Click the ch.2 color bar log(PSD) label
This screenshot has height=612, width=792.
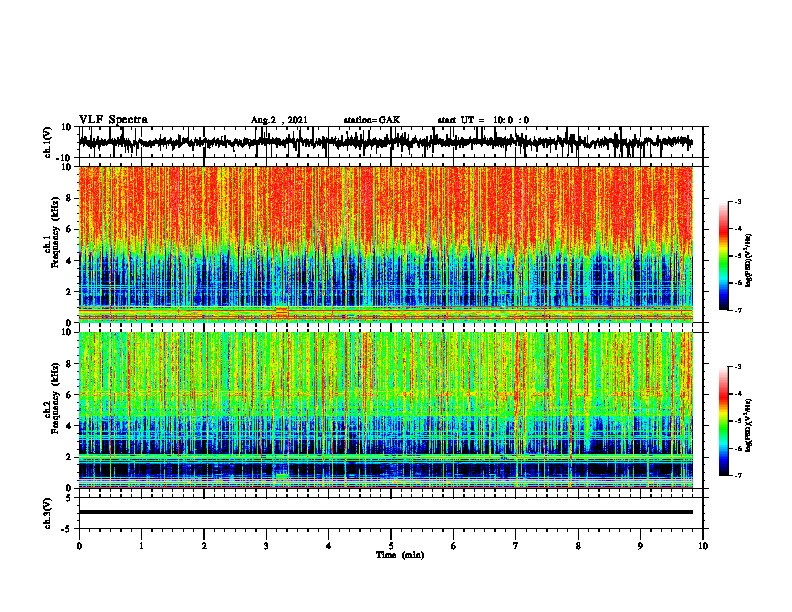pyautogui.click(x=749, y=424)
